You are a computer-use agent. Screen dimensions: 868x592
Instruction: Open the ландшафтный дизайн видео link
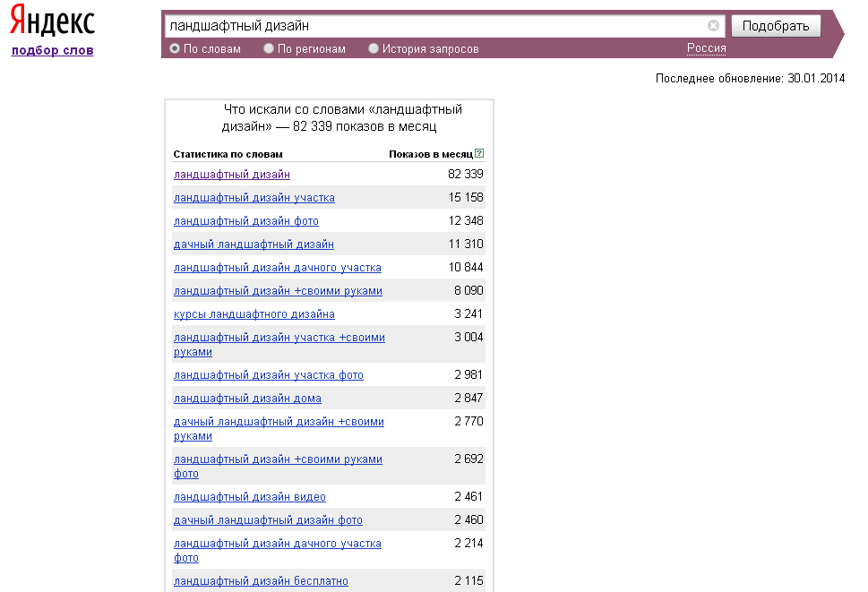[x=250, y=496]
